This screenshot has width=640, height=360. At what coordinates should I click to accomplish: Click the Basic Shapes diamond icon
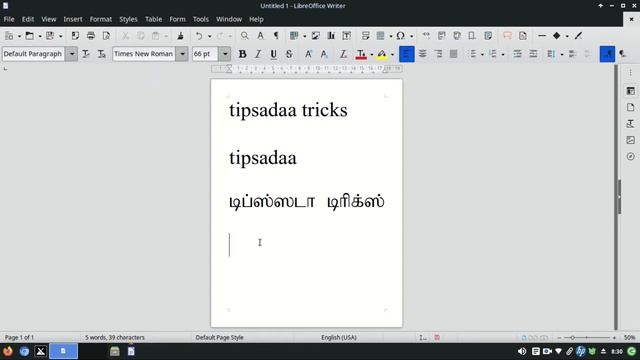tap(556, 36)
